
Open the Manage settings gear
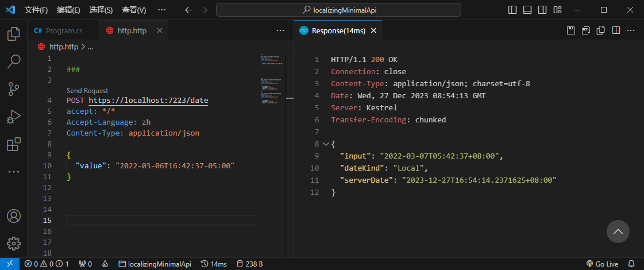(x=13, y=243)
